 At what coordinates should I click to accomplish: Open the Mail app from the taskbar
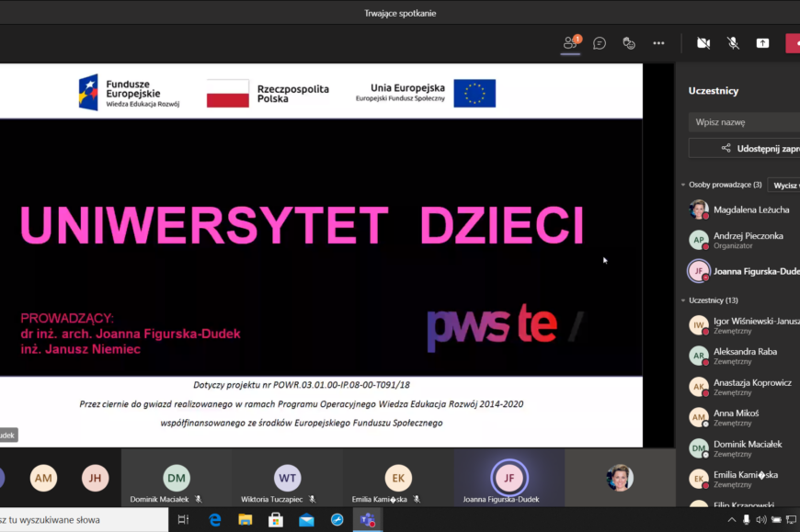306,520
